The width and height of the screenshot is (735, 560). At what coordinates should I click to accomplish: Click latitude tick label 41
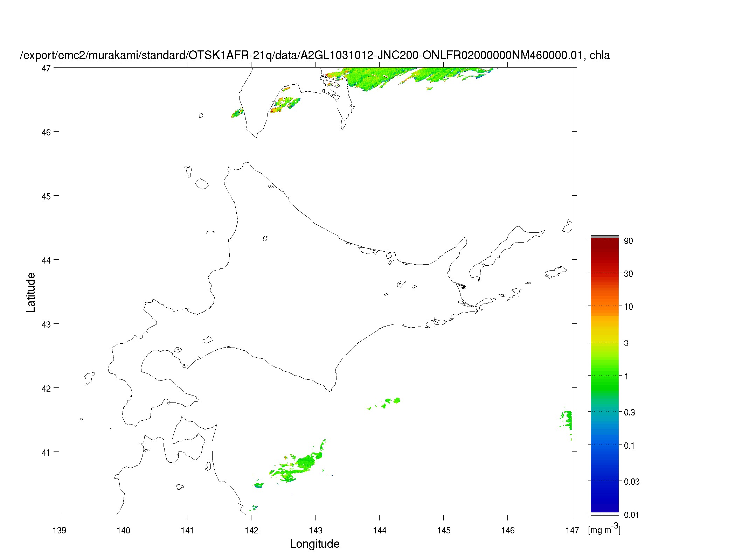[x=46, y=453]
